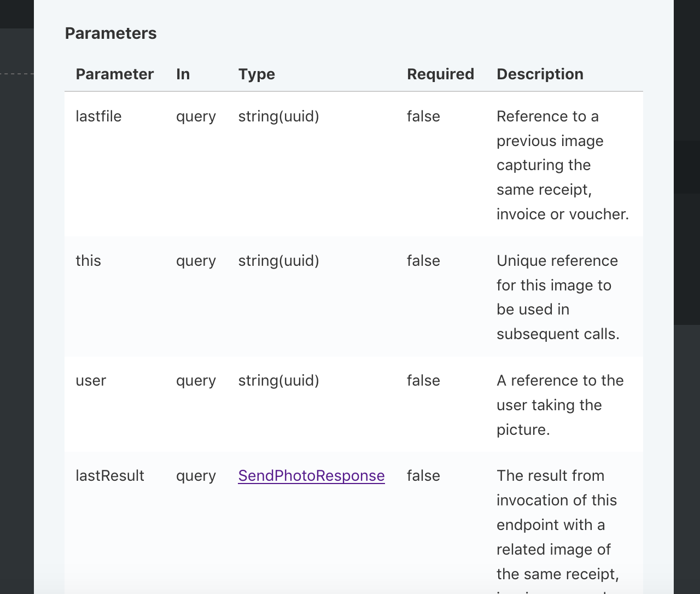Click the lastResult parameter name
Image resolution: width=700 pixels, height=594 pixels.
pyautogui.click(x=109, y=476)
